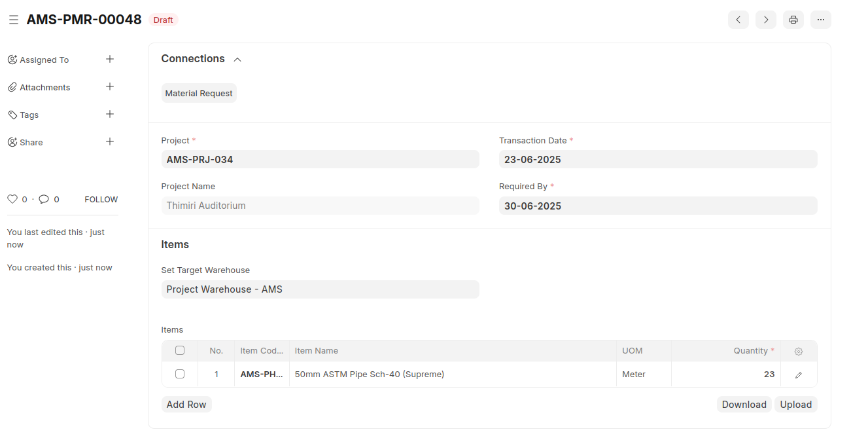This screenshot has height=440, width=868.
Task: Toggle the sidebar hamburger menu icon
Action: [14, 20]
